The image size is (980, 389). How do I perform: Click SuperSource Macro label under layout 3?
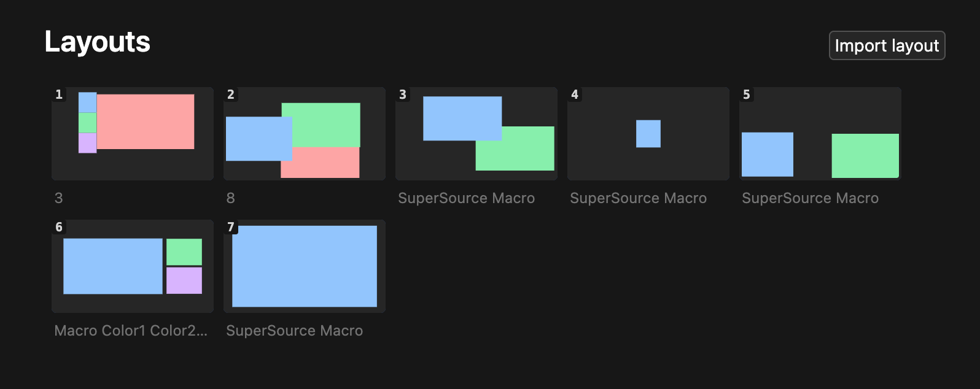click(467, 198)
